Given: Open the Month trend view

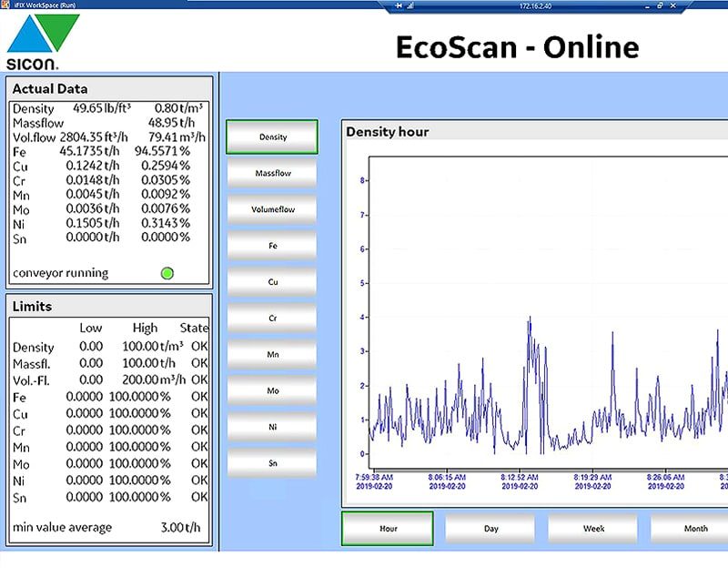Looking at the screenshot, I should point(693,528).
